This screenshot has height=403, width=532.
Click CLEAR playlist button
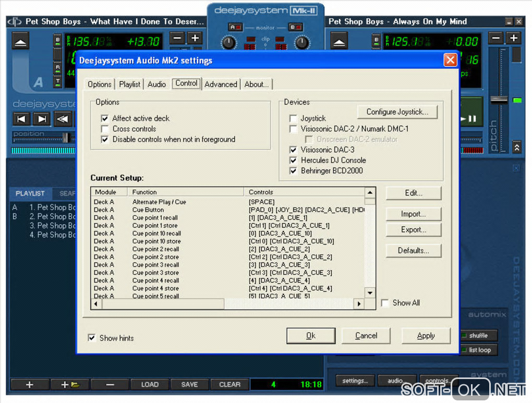[x=229, y=385]
